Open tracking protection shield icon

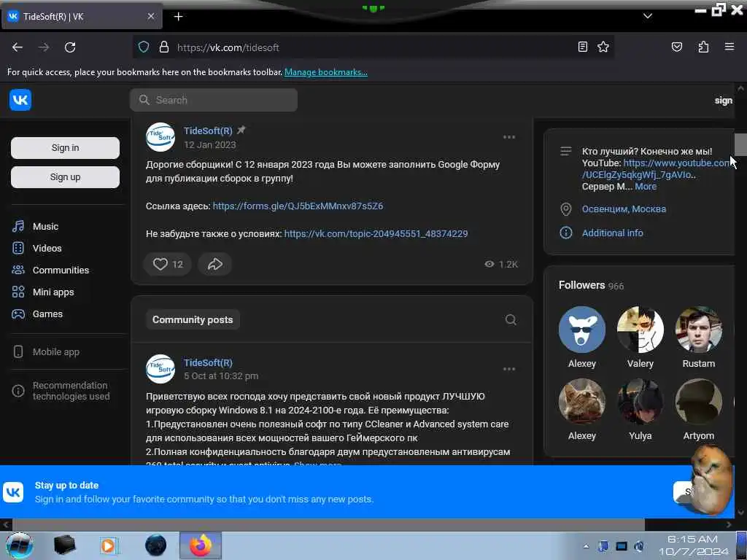click(144, 47)
